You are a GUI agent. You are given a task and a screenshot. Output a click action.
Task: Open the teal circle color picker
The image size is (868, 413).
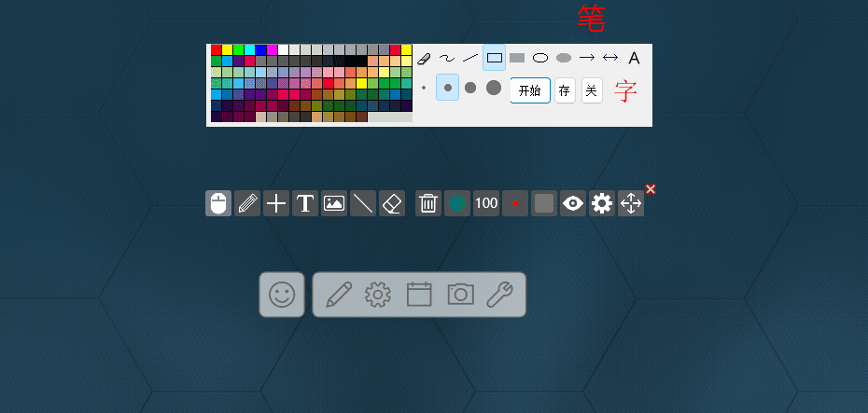(457, 203)
